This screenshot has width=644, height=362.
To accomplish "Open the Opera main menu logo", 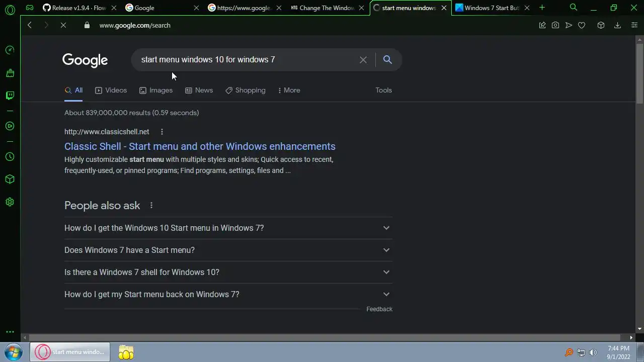I will [x=10, y=10].
